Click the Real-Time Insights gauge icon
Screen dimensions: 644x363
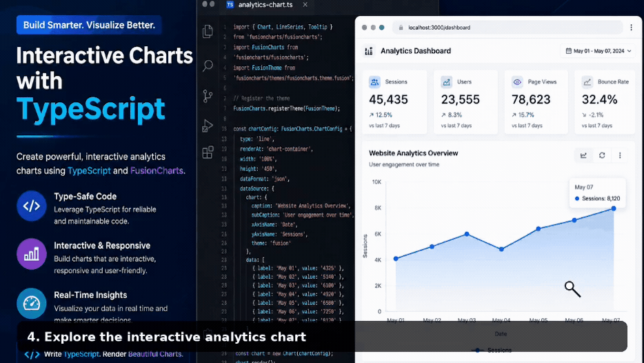pos(32,304)
